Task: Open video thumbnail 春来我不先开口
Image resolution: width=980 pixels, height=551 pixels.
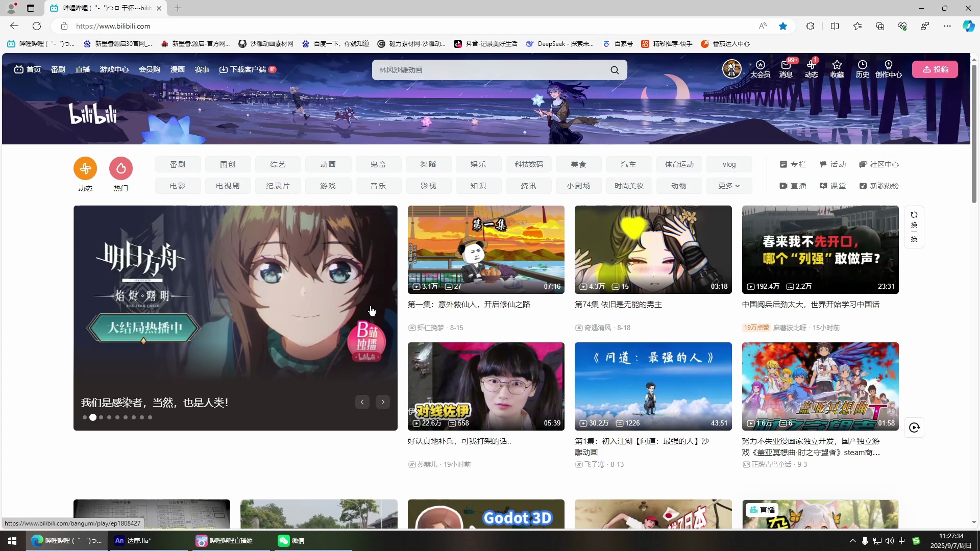Action: tap(820, 249)
